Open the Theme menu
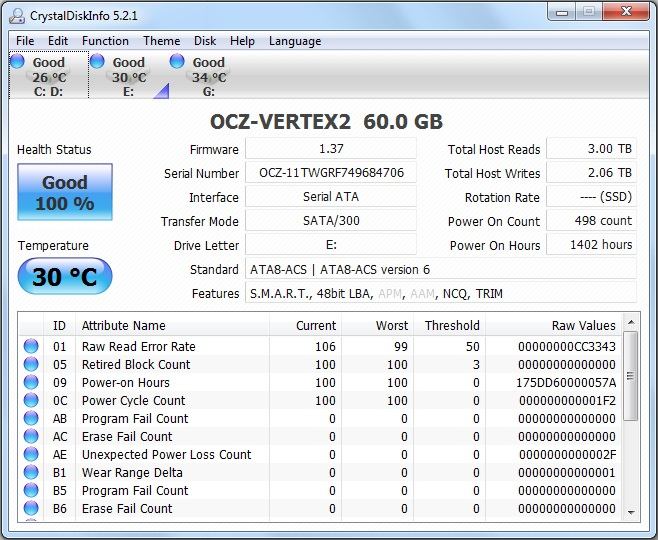The height and width of the screenshot is (540, 658). coord(162,41)
